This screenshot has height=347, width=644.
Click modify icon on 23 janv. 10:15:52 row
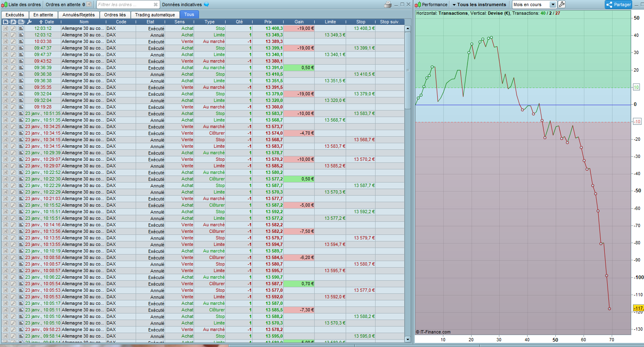coord(13,205)
